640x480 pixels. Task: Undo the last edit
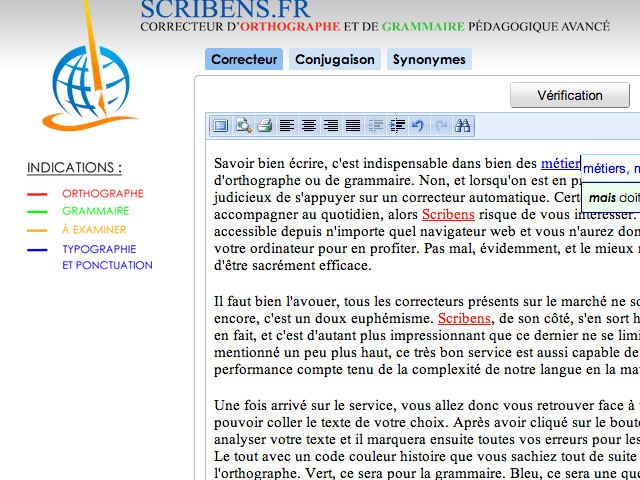tap(418, 126)
